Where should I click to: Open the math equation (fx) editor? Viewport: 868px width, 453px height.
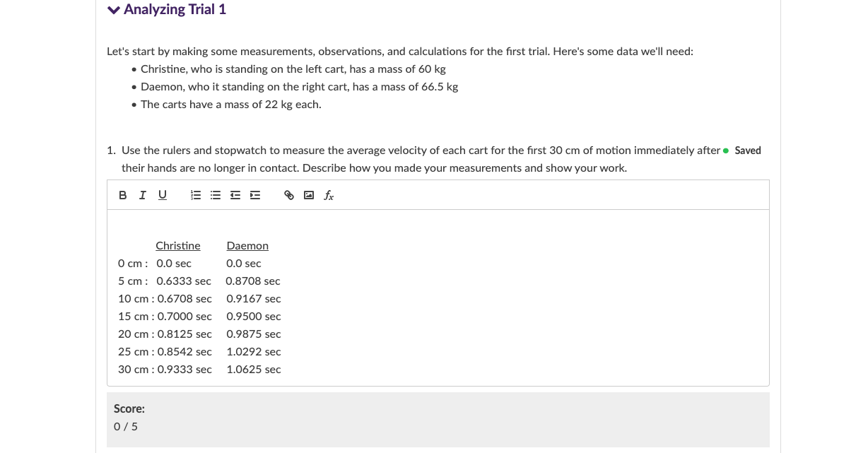click(x=328, y=195)
